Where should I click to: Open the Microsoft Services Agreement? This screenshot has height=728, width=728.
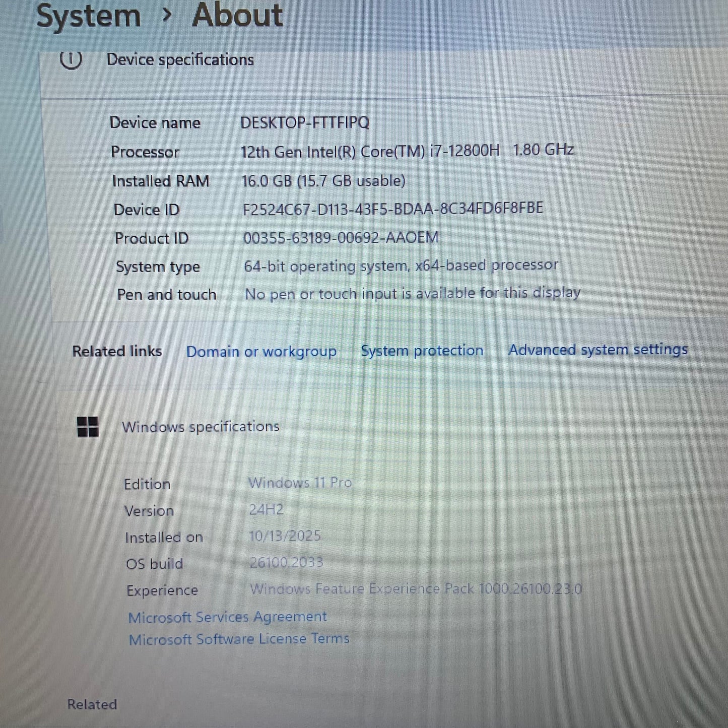(x=228, y=616)
